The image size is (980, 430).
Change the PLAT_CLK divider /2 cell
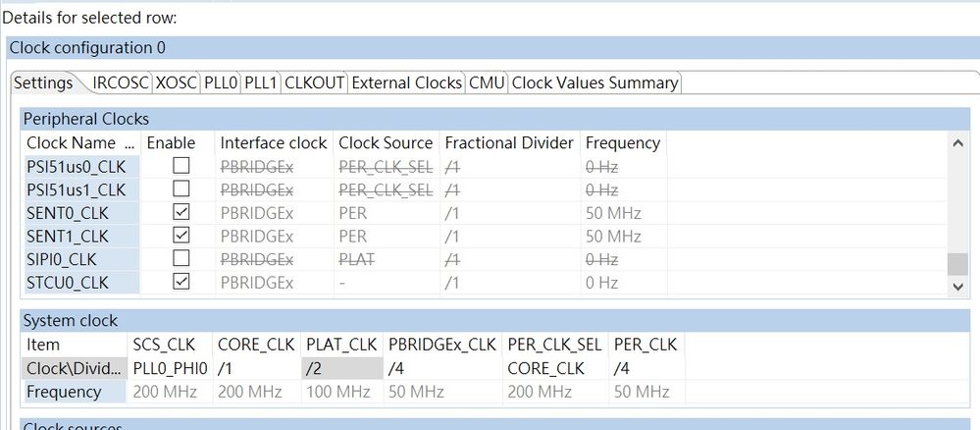(339, 368)
